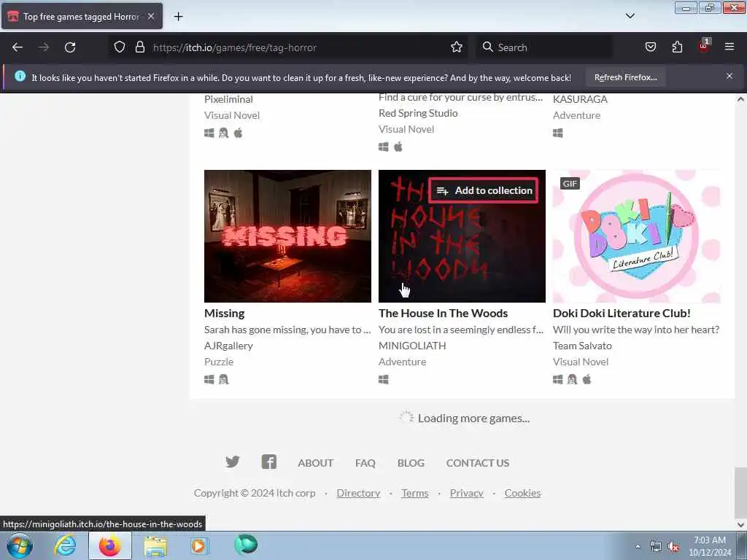Open Firefox hamburger application menu

[x=729, y=47]
